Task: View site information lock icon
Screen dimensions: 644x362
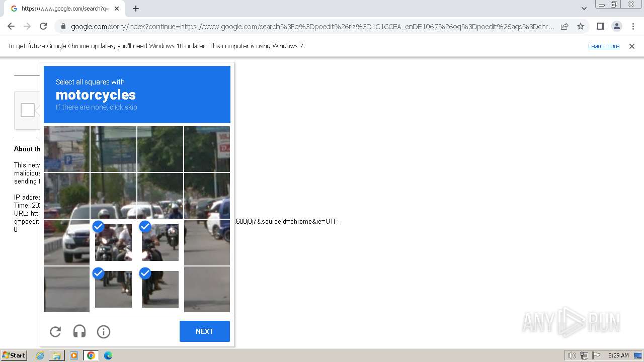Action: click(63, 26)
